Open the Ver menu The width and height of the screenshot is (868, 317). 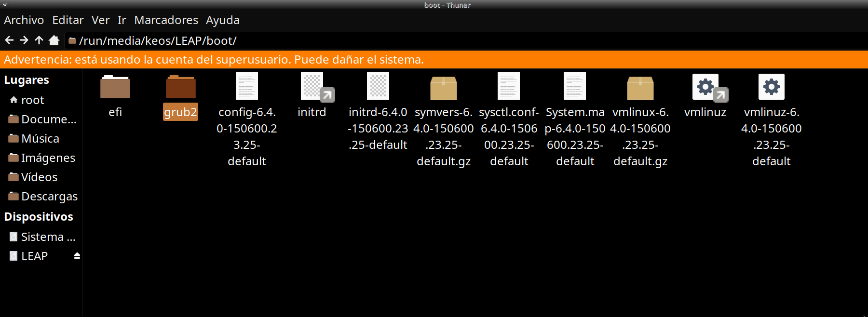click(x=100, y=20)
